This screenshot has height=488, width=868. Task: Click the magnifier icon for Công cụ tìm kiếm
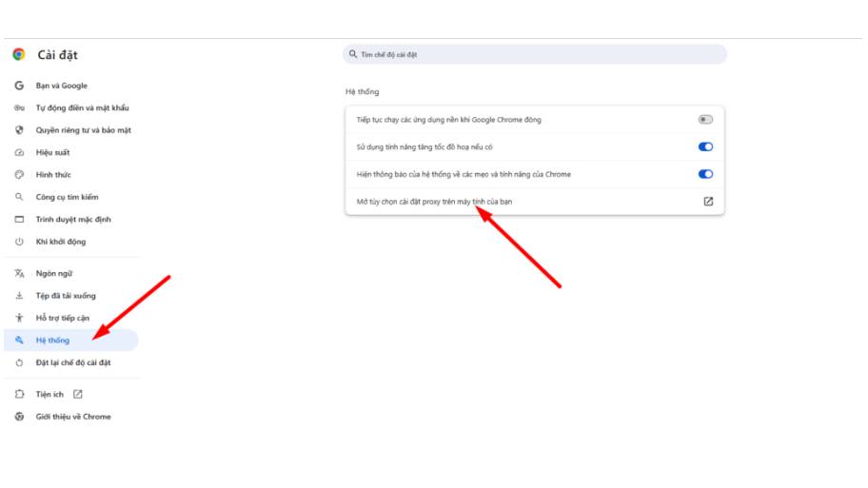tap(19, 197)
